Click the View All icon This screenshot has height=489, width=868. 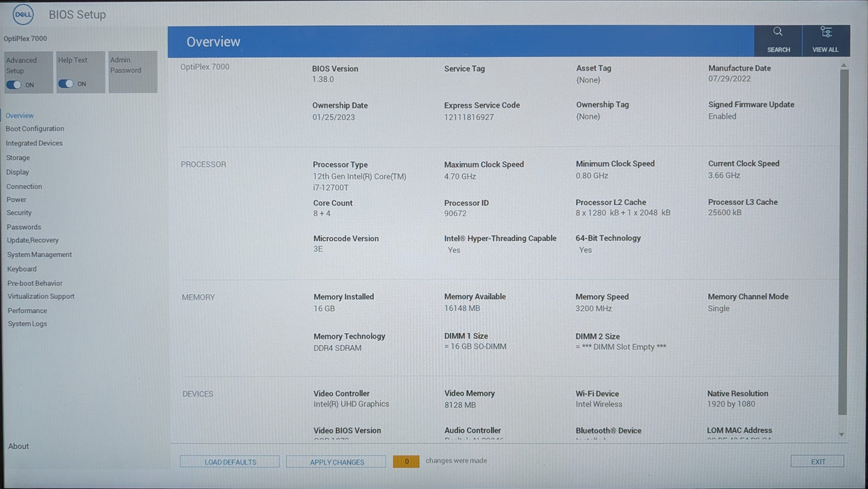pos(826,32)
